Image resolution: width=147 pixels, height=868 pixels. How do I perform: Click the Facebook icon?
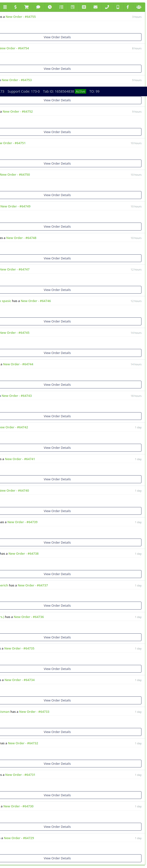(x=128, y=7)
